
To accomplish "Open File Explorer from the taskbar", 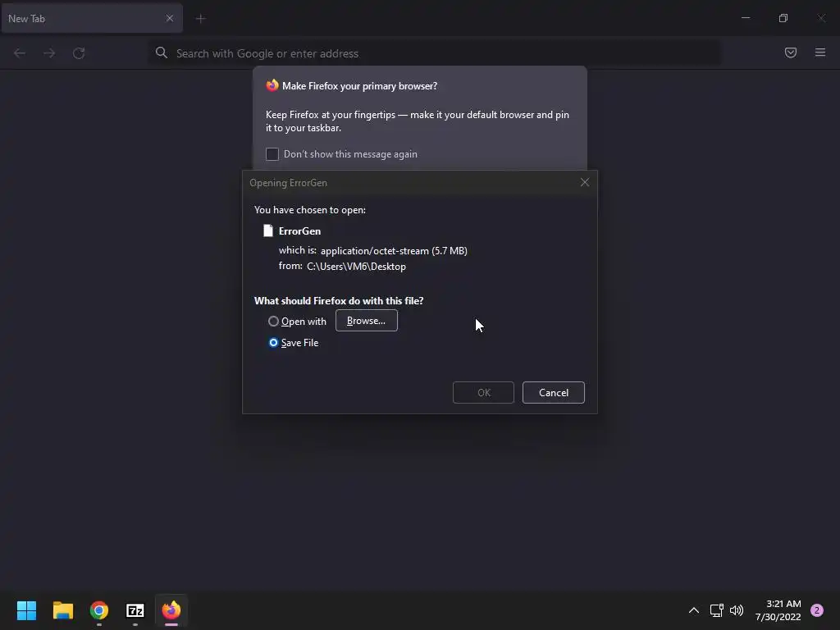I will coord(62,610).
